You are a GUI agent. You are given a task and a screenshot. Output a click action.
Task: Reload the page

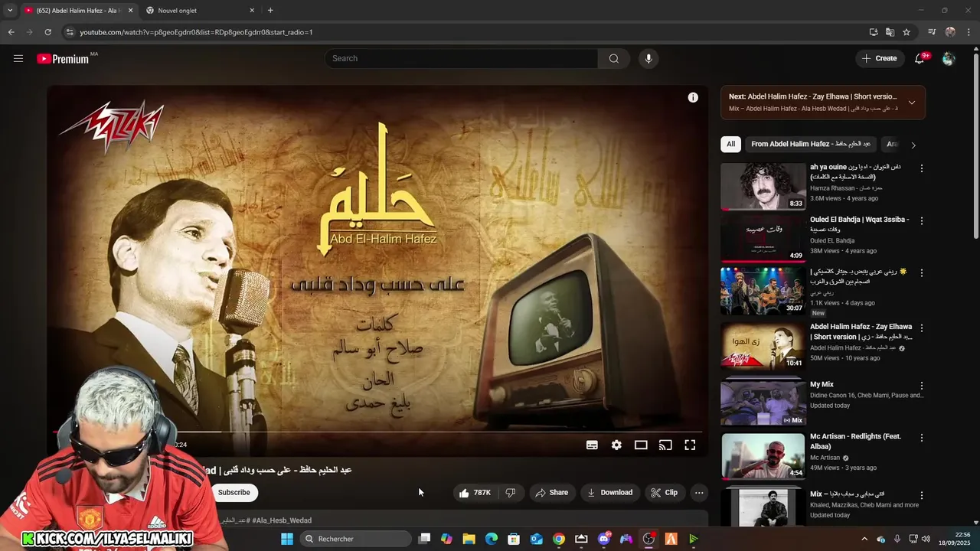click(x=47, y=32)
